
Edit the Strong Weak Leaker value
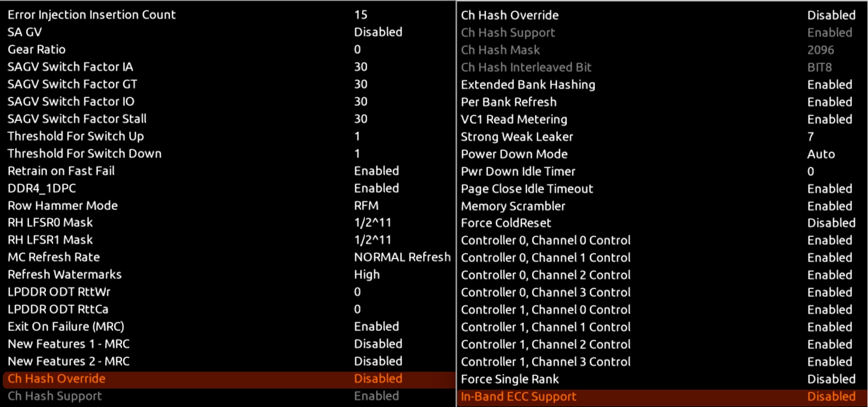point(810,137)
